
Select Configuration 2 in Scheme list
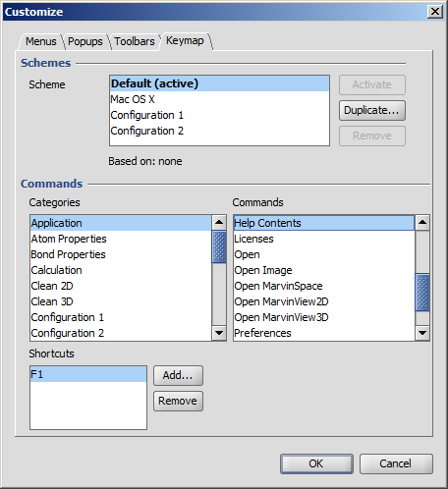(x=219, y=131)
